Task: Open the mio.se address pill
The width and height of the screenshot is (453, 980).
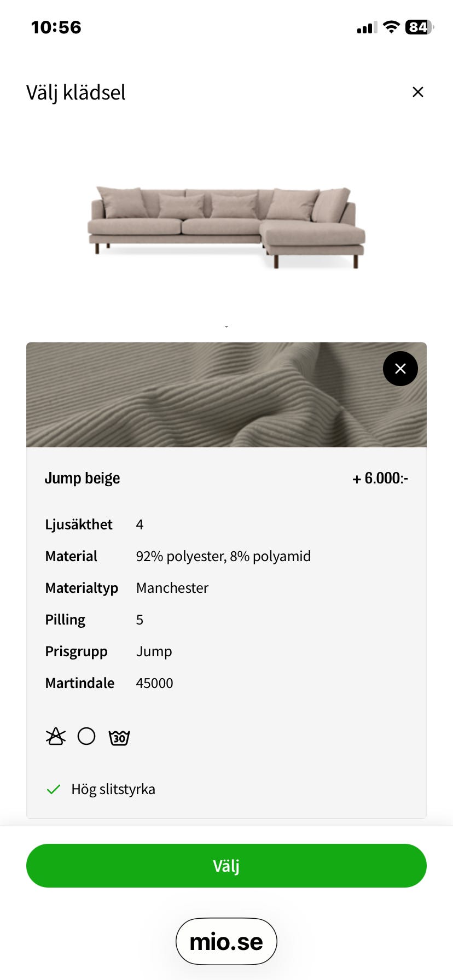Action: pos(226,942)
